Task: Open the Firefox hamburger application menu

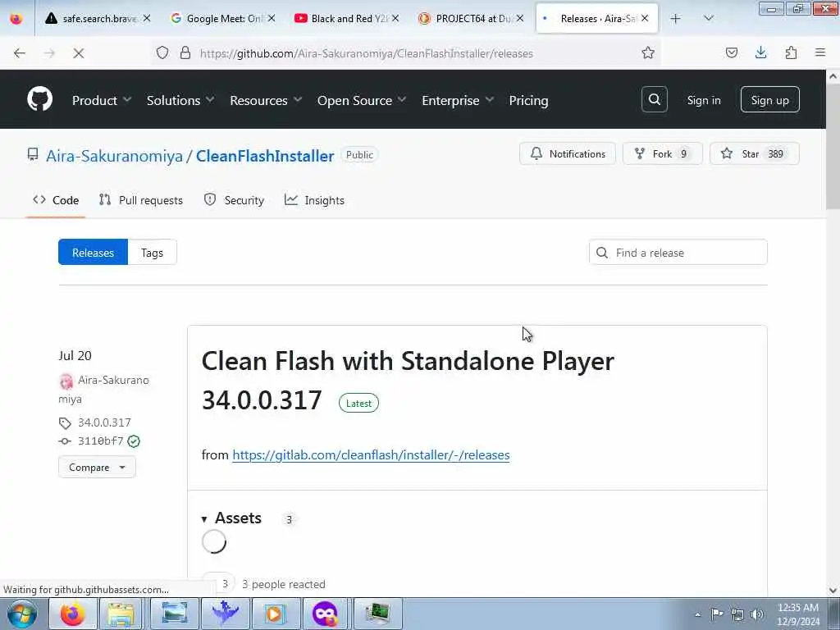Action: (x=820, y=52)
